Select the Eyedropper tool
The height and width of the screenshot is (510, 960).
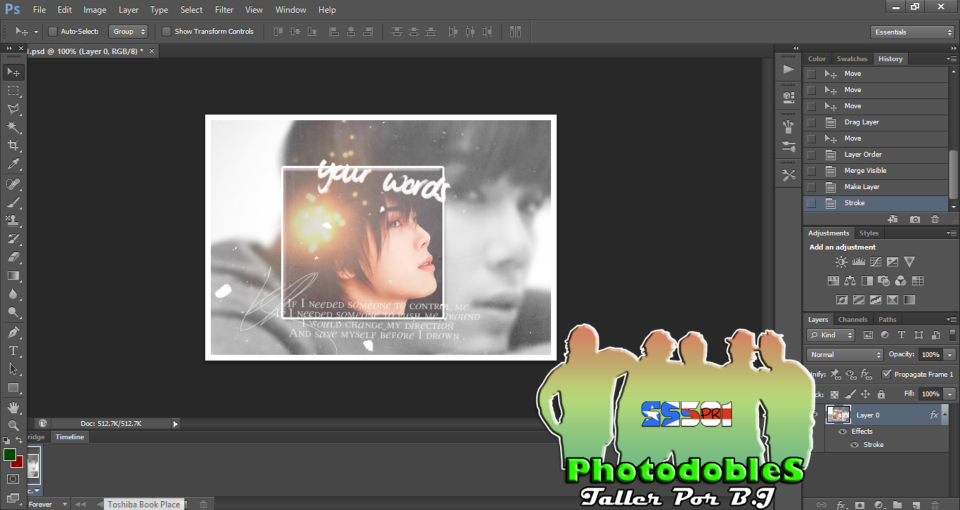tap(13, 164)
